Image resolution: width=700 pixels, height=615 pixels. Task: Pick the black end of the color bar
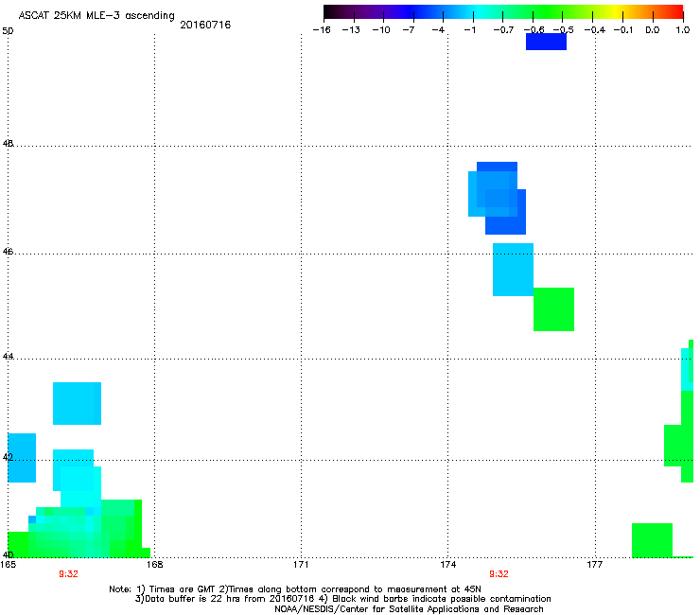pos(330,11)
